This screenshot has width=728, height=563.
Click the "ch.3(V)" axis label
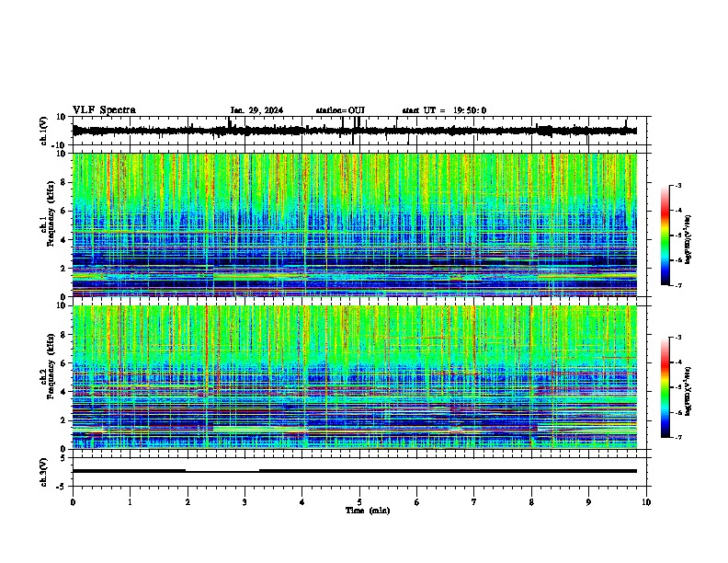pos(44,472)
